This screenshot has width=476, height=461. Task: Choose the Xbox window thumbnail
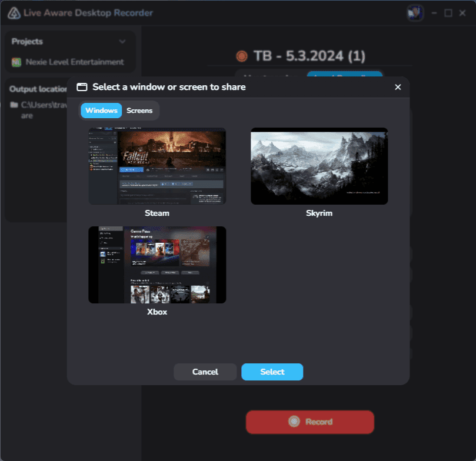click(157, 265)
